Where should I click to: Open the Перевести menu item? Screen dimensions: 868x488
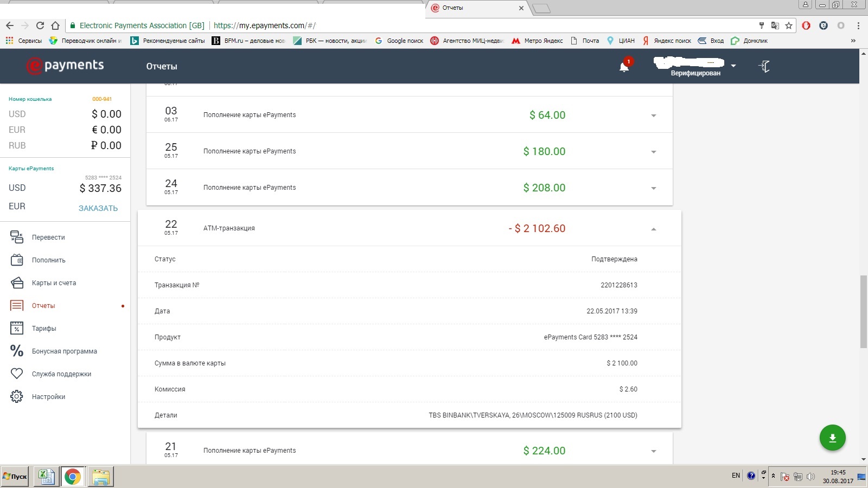point(48,237)
